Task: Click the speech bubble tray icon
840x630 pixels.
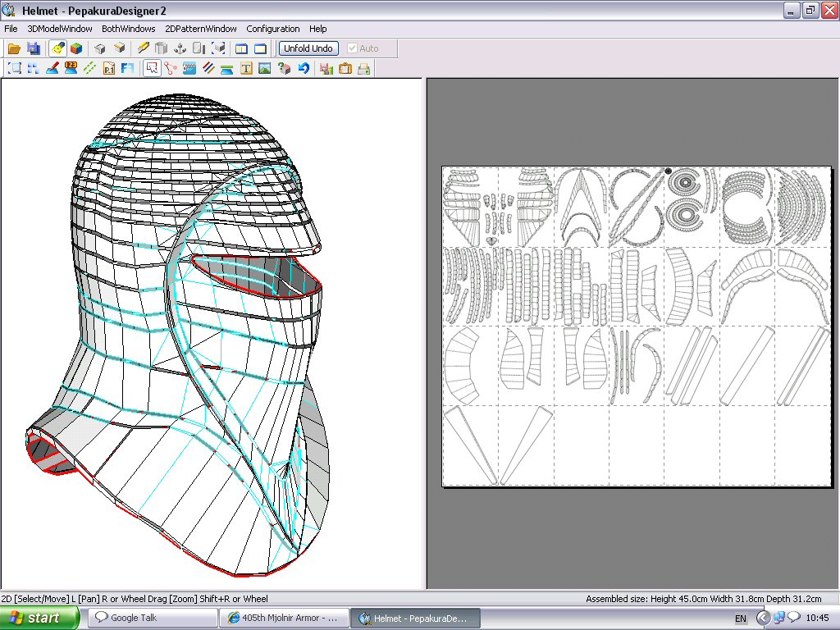Action: point(793,617)
